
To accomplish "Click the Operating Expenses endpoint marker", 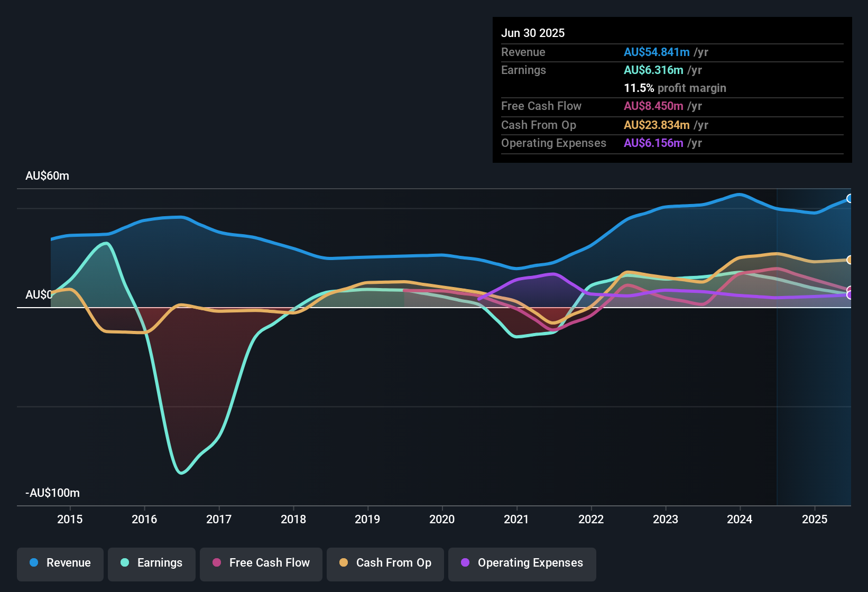I will 850,295.
